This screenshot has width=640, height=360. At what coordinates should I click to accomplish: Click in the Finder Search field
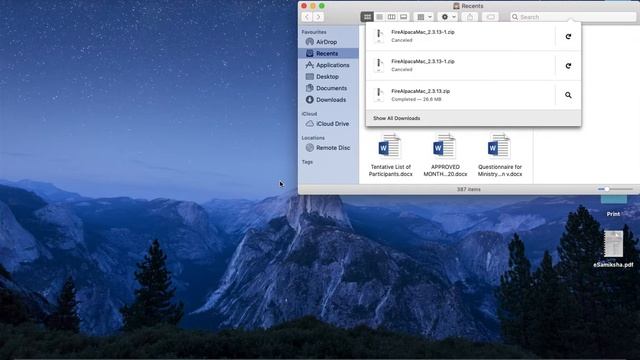(573, 17)
